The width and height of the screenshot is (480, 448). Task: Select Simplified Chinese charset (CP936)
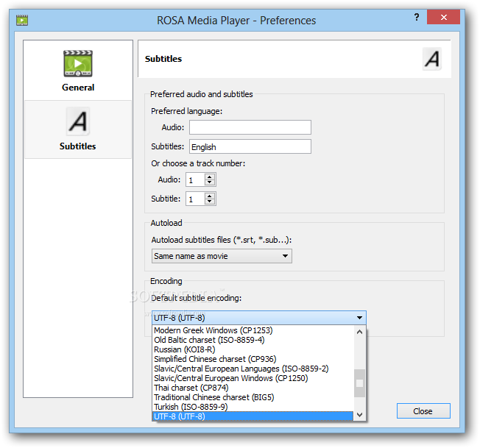tap(253, 359)
